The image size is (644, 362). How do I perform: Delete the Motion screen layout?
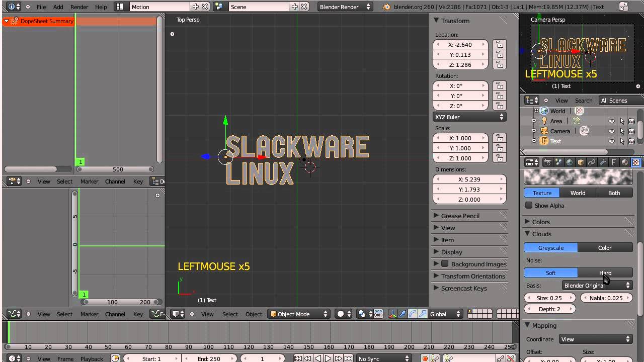205,7
